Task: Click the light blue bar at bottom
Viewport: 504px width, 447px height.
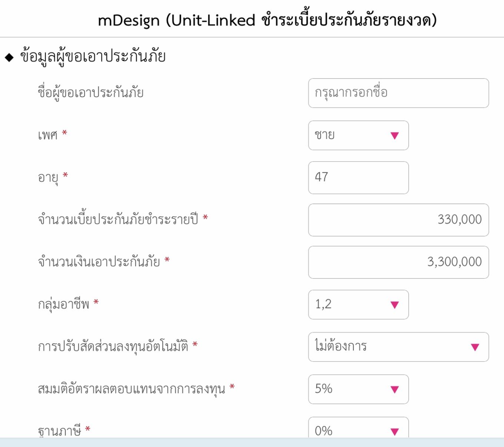Action: click(x=252, y=443)
